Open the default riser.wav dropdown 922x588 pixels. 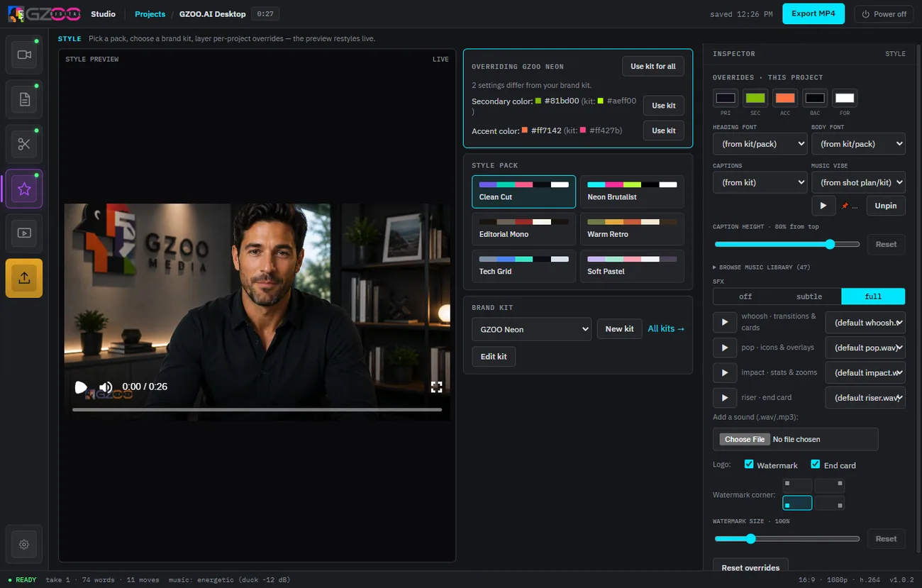coord(865,398)
